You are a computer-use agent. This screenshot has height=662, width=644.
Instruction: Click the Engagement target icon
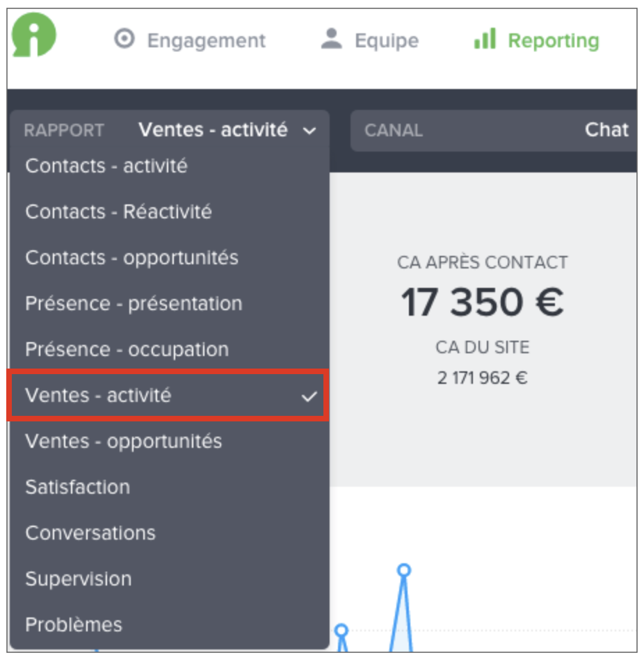tap(124, 40)
